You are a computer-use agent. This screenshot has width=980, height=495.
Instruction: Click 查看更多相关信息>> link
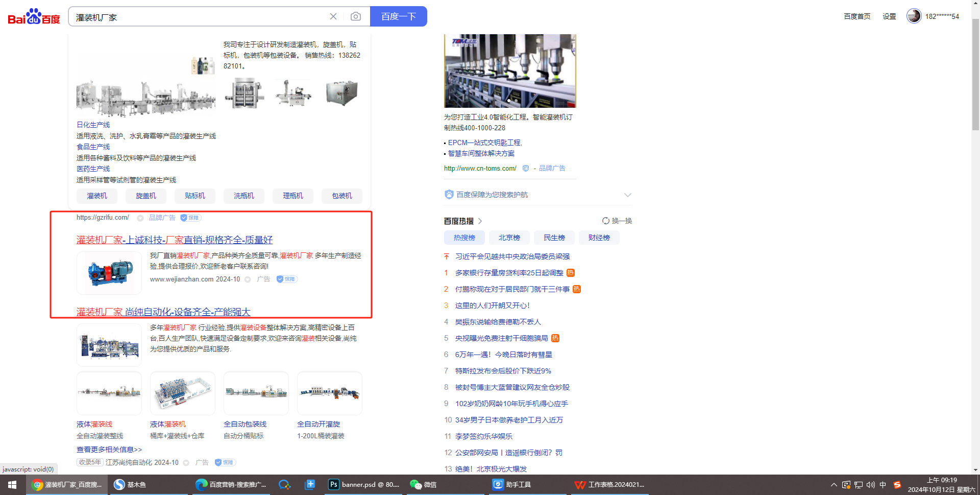(x=109, y=450)
